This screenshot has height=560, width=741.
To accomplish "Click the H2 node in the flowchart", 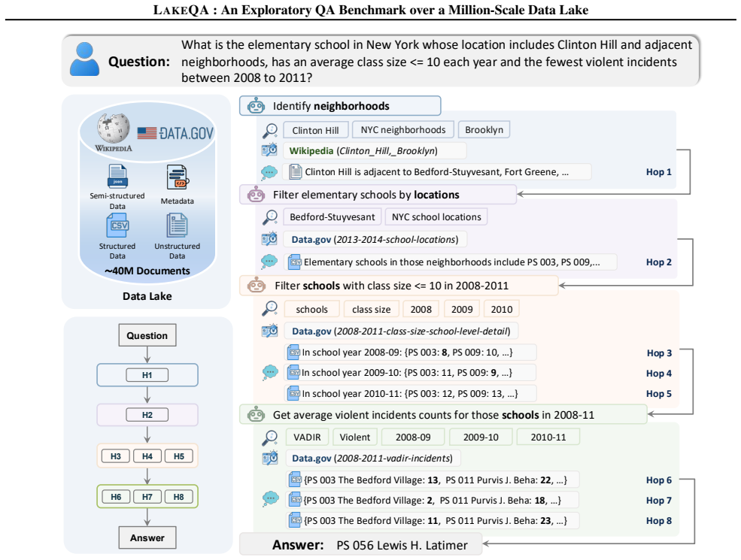I will 147,415.
